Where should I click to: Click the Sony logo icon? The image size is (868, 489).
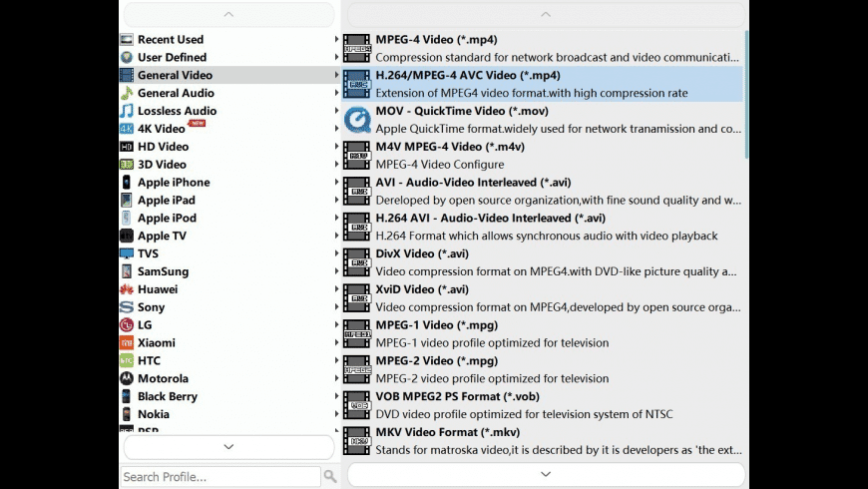[127, 306]
